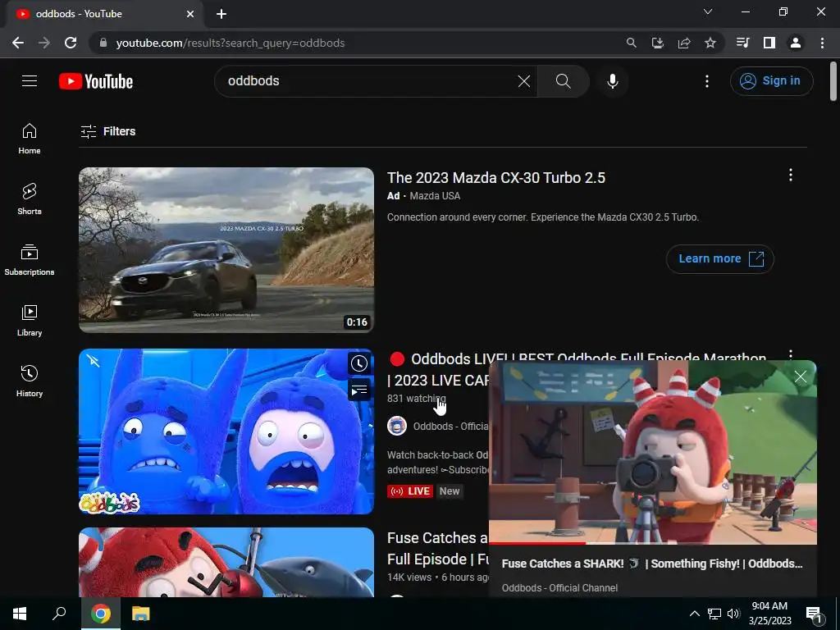The height and width of the screenshot is (630, 840).
Task: Click the YouTube logo
Action: point(96,81)
